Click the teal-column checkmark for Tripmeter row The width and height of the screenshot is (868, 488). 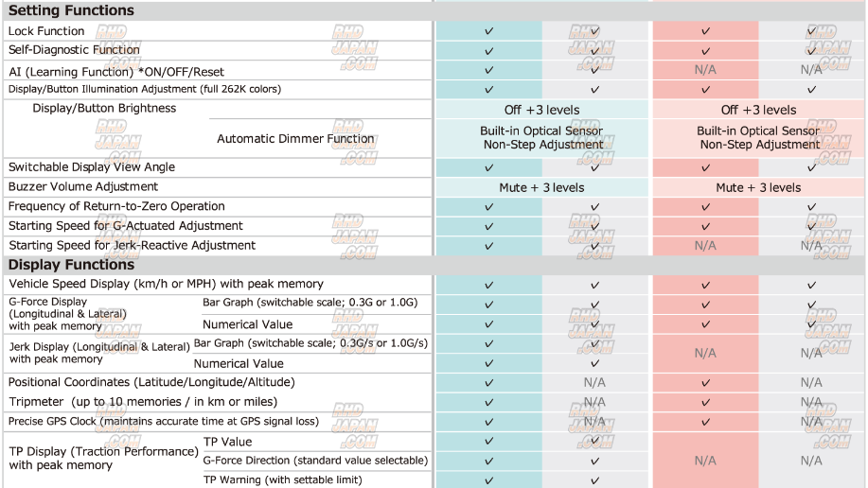tap(488, 402)
